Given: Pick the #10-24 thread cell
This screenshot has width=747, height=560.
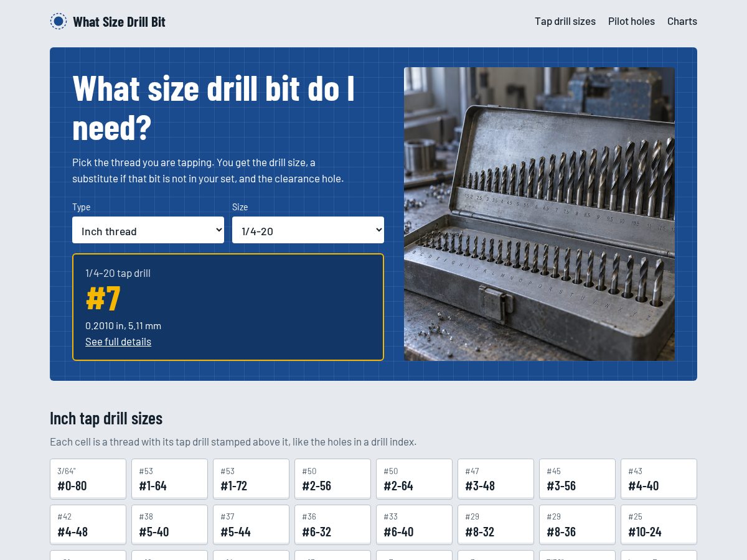Looking at the screenshot, I should tap(659, 525).
